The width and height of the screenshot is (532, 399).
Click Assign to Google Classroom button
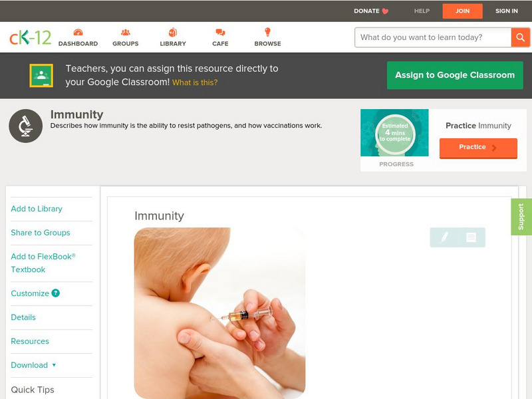point(455,75)
